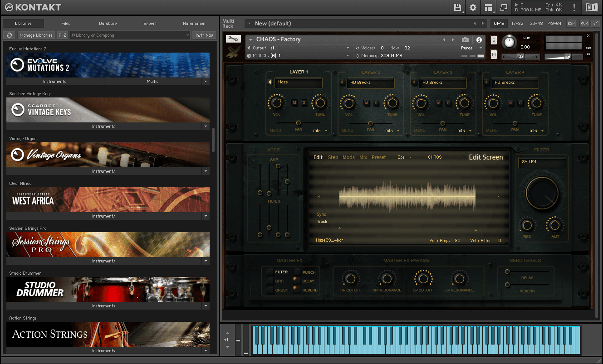Image resolution: width=603 pixels, height=364 pixels.
Task: Click the Manage Libraries button
Action: [x=36, y=35]
